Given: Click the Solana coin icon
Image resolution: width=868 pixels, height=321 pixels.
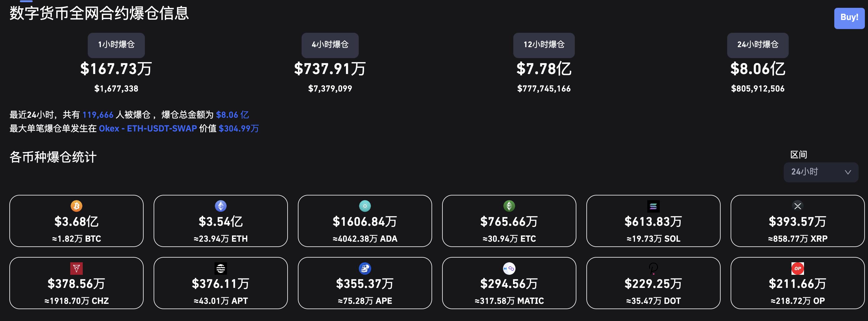Looking at the screenshot, I should tap(653, 206).
